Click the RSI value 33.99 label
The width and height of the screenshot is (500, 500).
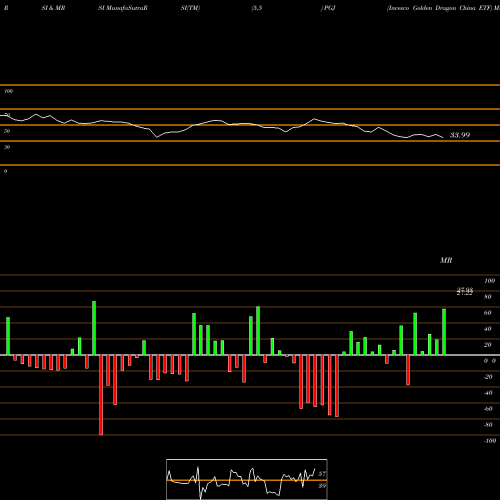pyautogui.click(x=460, y=135)
